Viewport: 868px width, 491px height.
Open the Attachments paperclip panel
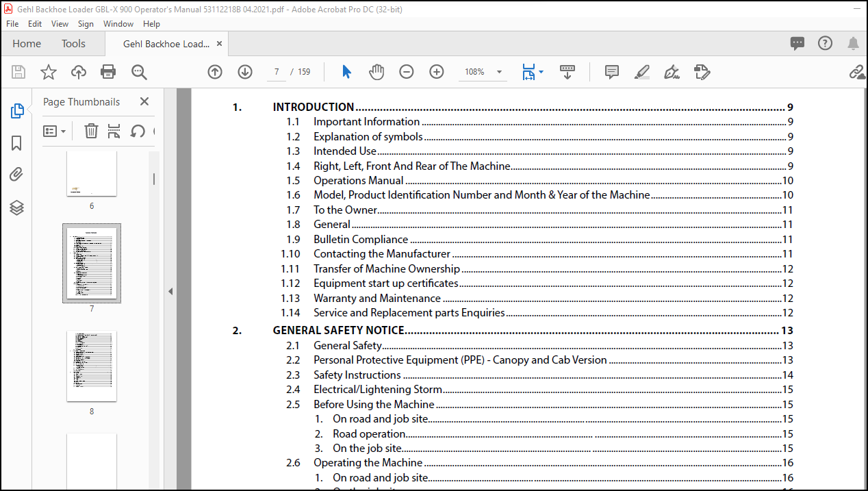click(17, 175)
